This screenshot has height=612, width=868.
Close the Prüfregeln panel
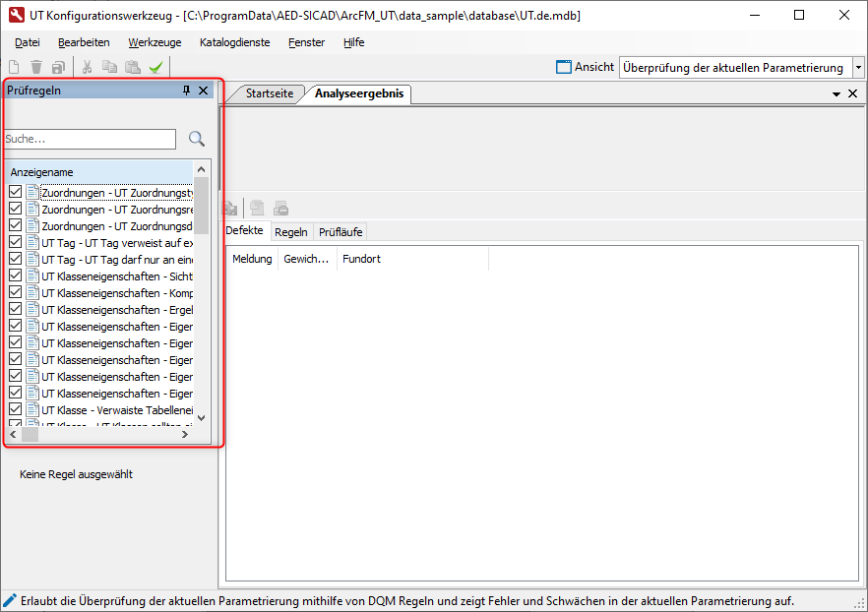203,91
